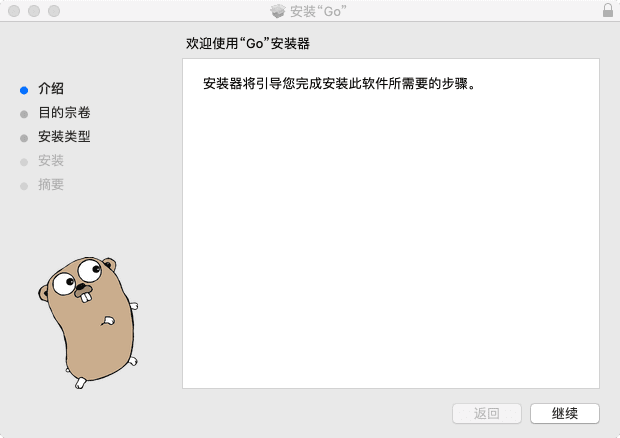Open the 安装类型 step label

click(x=64, y=137)
